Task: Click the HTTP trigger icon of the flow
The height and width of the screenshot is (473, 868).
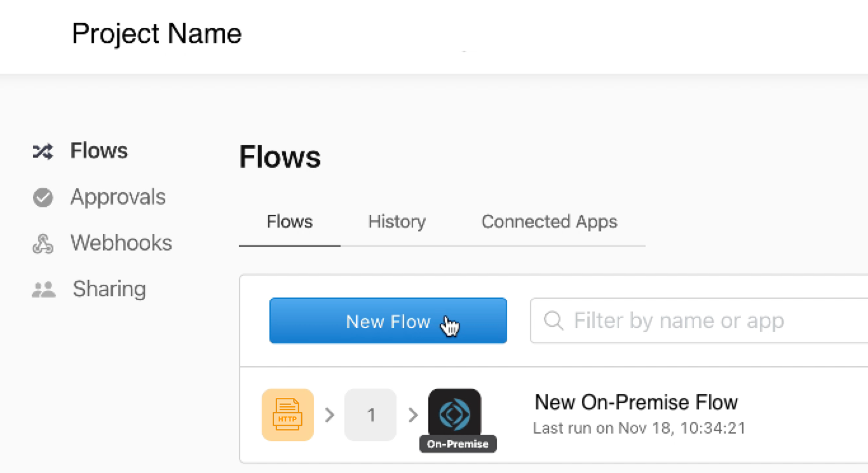Action: point(287,415)
